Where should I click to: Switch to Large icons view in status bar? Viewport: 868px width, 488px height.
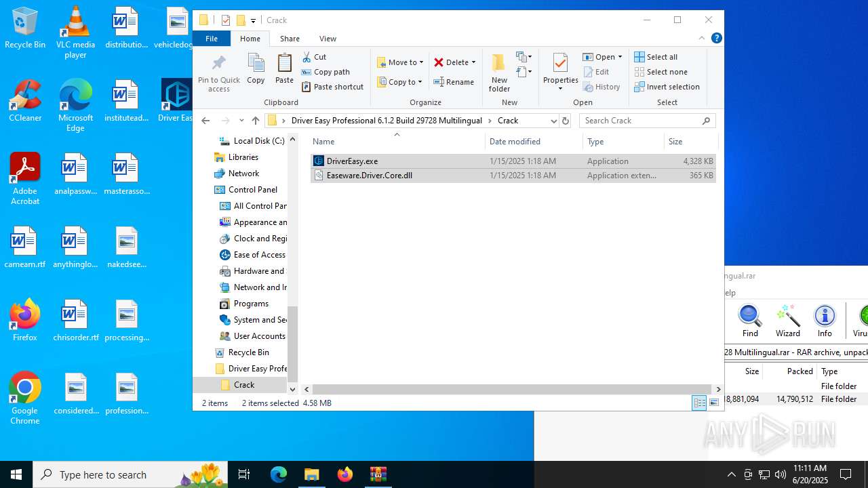[713, 403]
